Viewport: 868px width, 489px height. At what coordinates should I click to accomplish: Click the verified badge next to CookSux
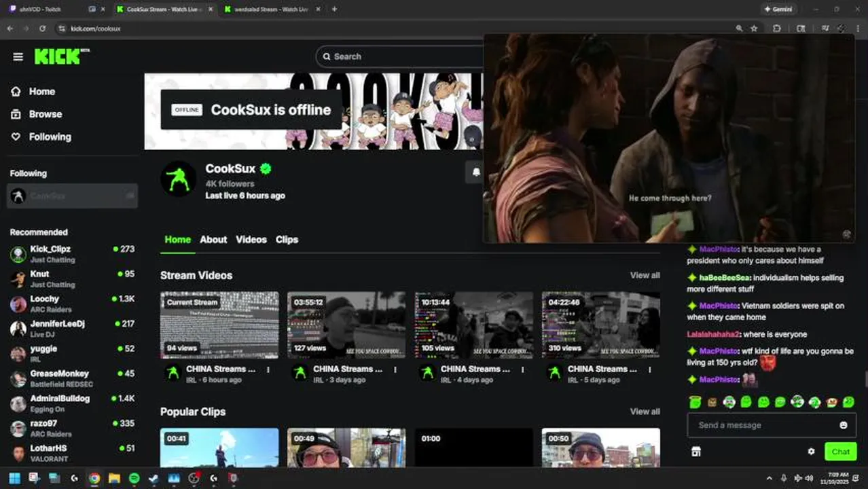pyautogui.click(x=266, y=168)
